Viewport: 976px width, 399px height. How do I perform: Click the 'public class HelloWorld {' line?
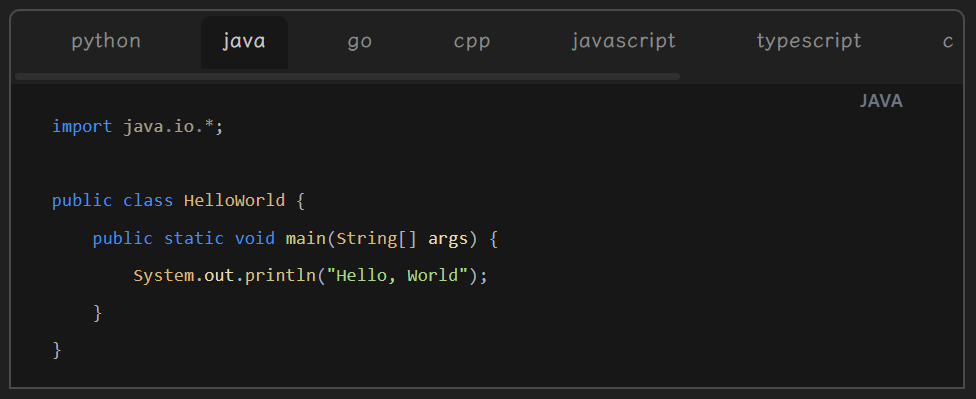click(x=179, y=200)
